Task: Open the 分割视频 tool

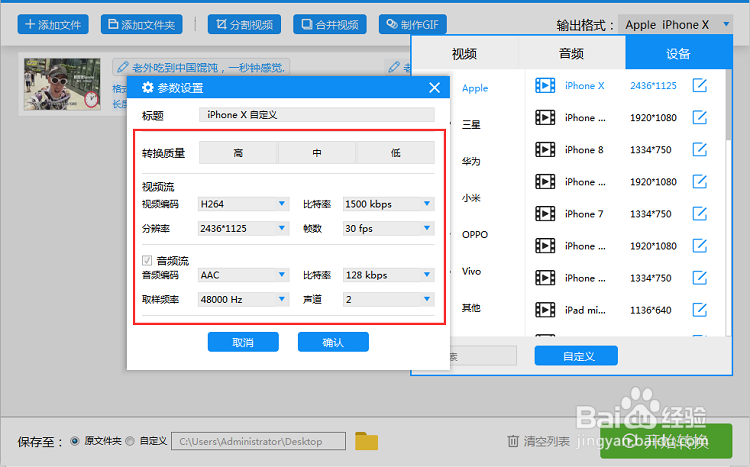Action: [244, 24]
